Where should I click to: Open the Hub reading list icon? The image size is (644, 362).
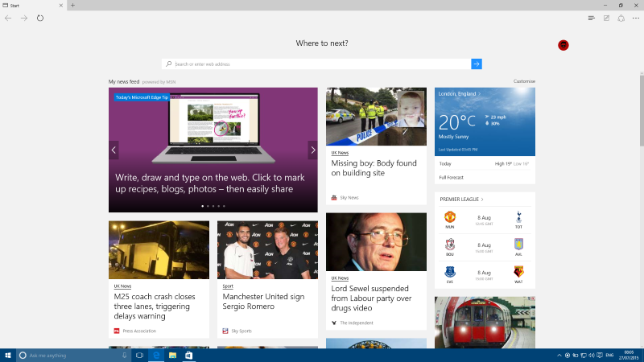pos(592,18)
